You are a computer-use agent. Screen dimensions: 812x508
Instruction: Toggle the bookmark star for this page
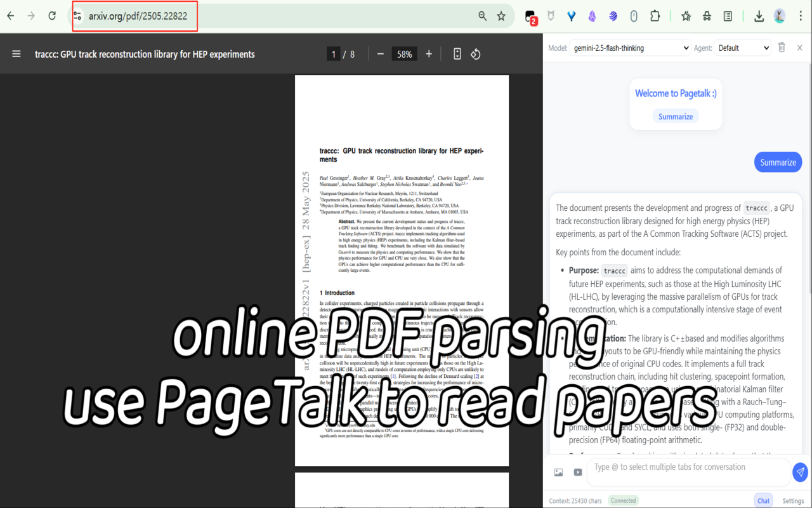[501, 15]
